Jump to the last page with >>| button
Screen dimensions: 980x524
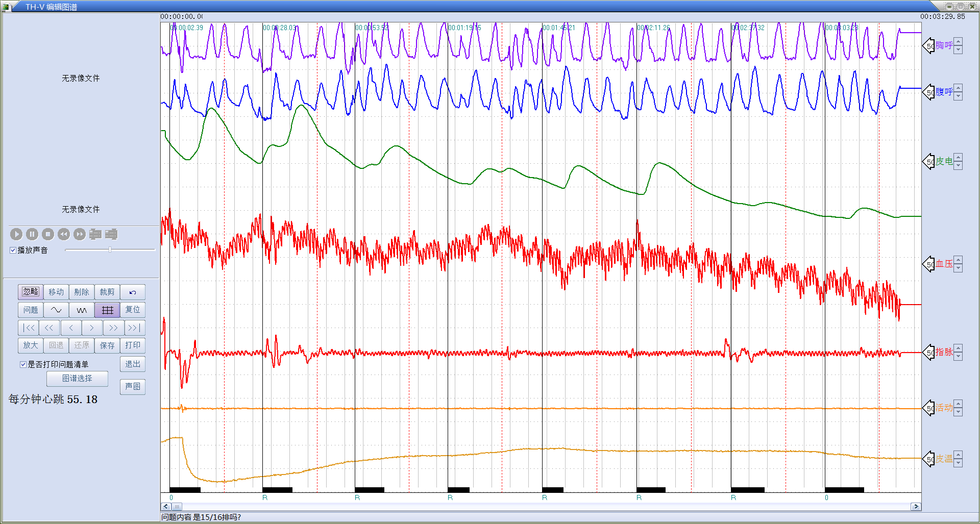(135, 328)
